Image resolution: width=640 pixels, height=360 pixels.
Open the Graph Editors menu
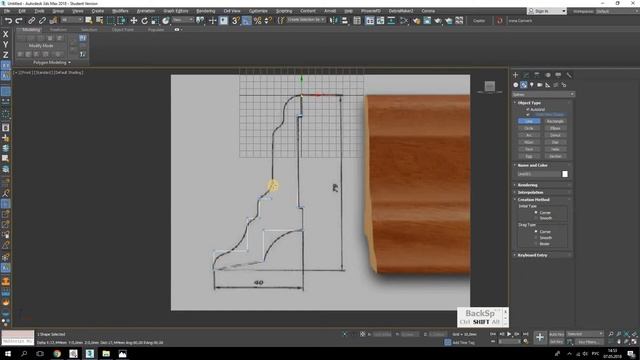click(176, 11)
